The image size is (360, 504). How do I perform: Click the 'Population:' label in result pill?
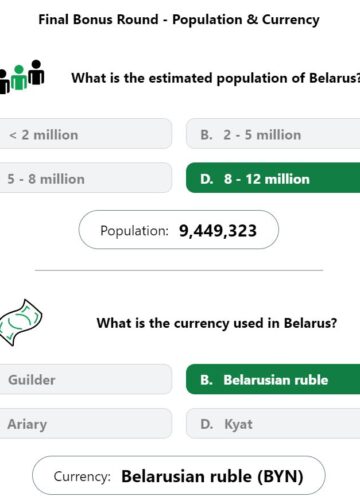click(x=134, y=231)
